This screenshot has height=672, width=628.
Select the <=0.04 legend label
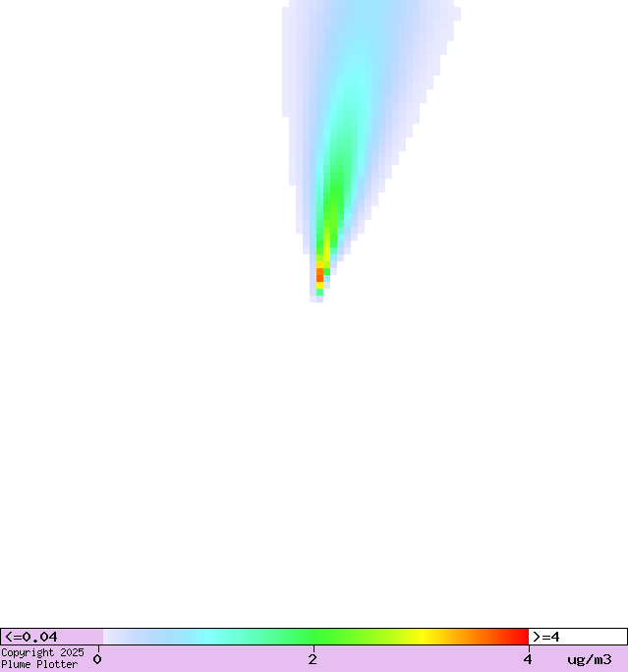click(x=31, y=637)
